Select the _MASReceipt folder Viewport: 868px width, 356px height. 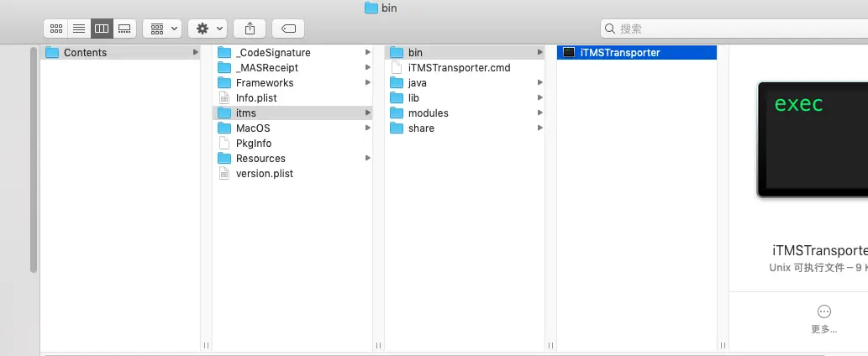292,67
